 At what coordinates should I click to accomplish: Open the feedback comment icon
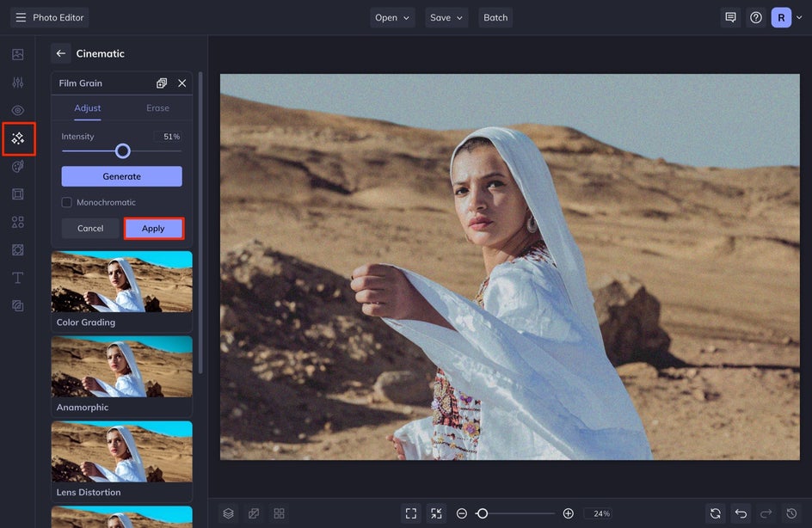tap(730, 17)
